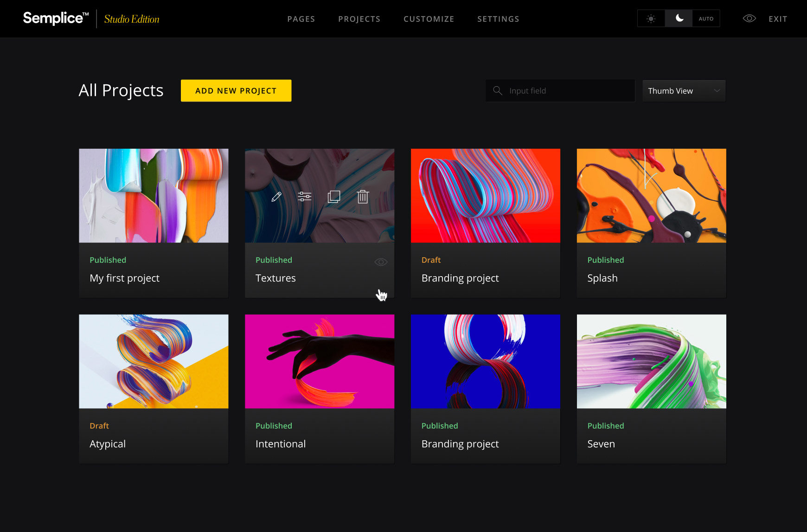This screenshot has width=807, height=532.
Task: Click the Textures project title
Action: (275, 278)
